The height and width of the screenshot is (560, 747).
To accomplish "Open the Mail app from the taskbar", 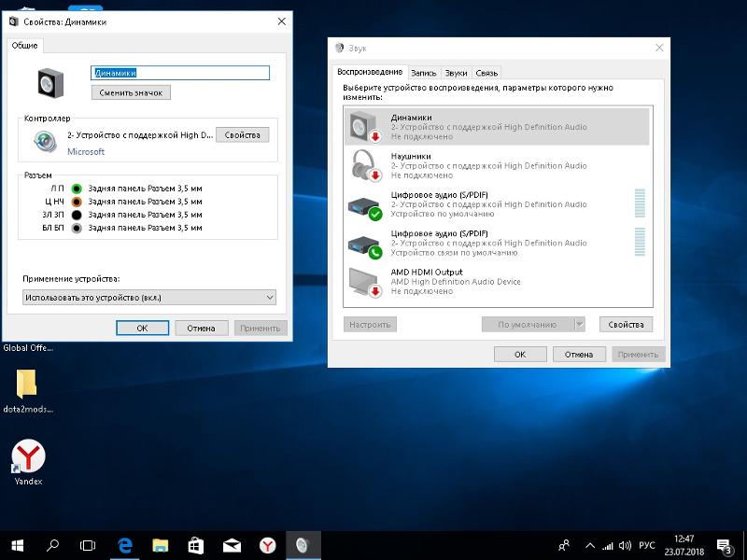I will (x=232, y=546).
